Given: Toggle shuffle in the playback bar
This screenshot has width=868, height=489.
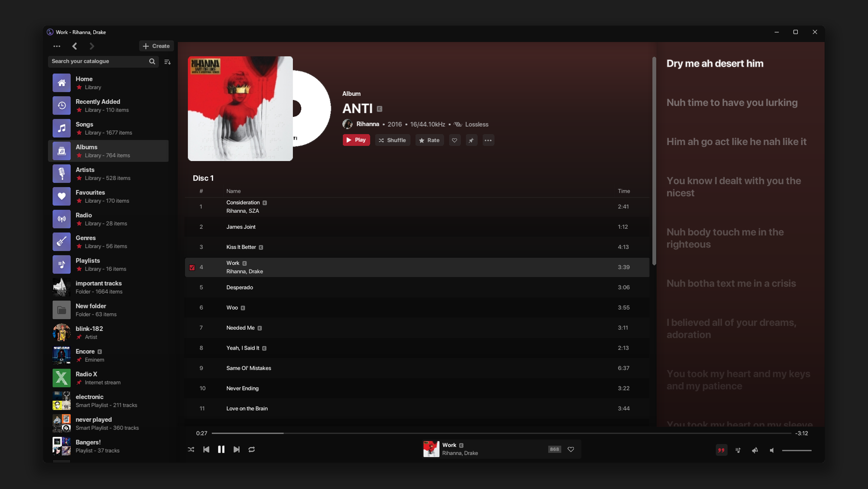Looking at the screenshot, I should pyautogui.click(x=191, y=449).
